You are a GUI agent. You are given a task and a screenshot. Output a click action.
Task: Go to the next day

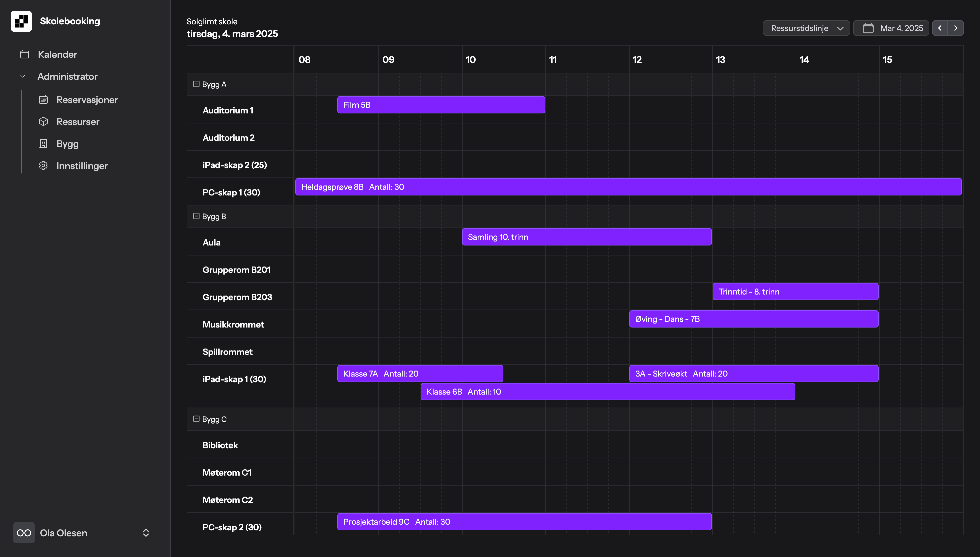click(956, 28)
